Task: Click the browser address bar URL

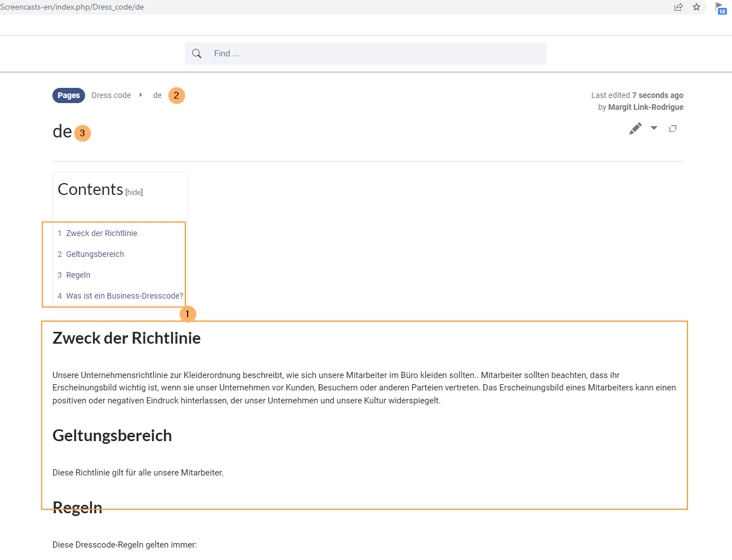Action: (x=72, y=7)
